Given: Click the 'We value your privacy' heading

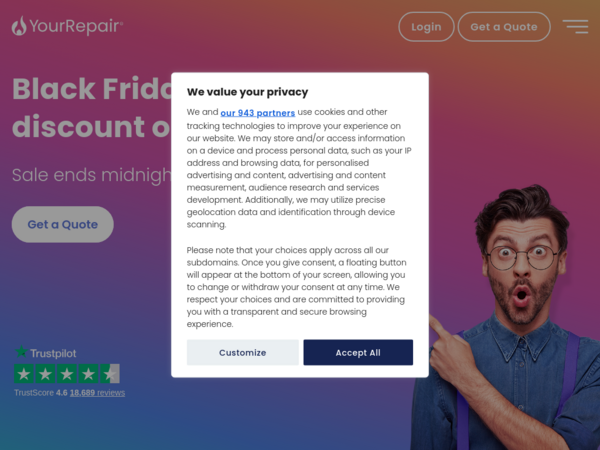Looking at the screenshot, I should pyautogui.click(x=247, y=92).
